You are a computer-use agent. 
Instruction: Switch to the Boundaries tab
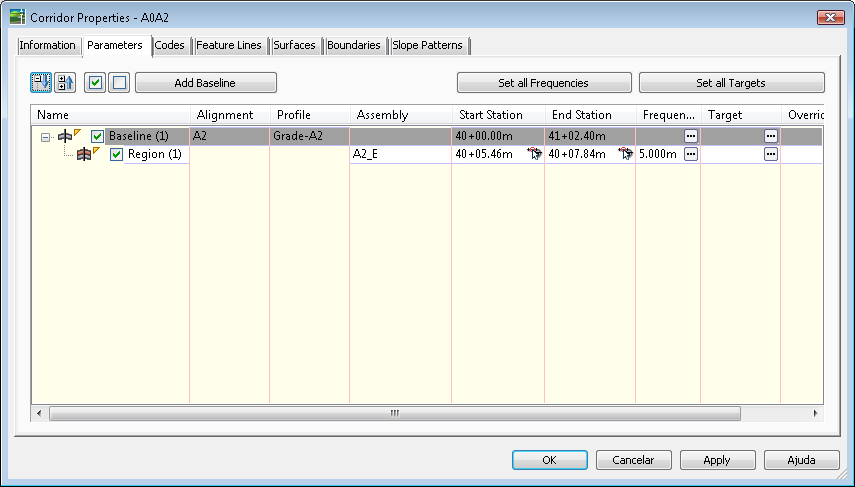pos(354,45)
